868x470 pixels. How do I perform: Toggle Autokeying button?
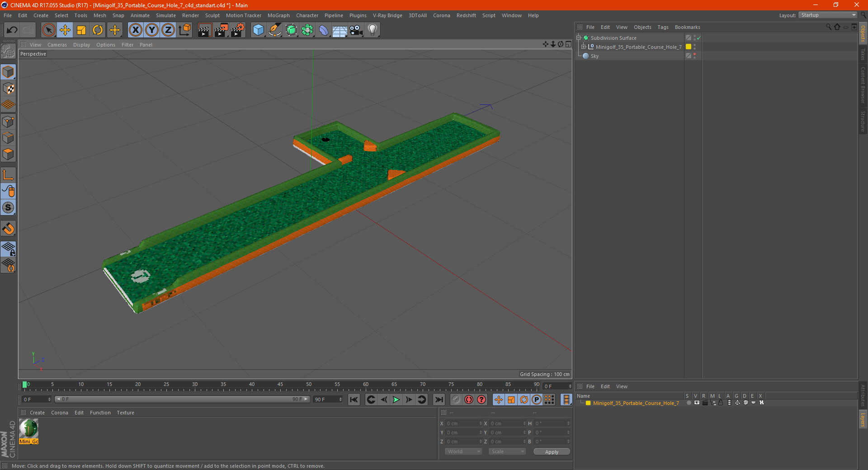[469, 399]
